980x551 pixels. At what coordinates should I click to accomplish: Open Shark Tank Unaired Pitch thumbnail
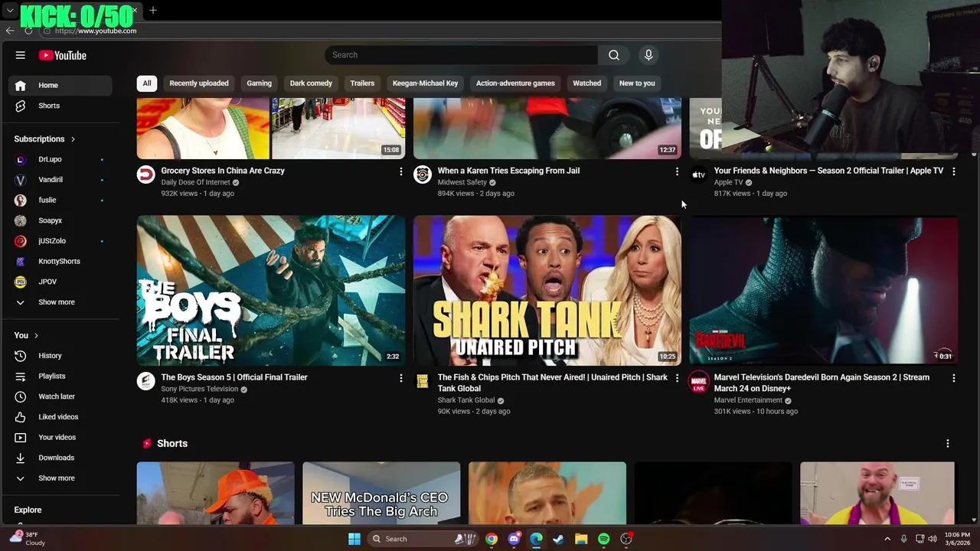[x=547, y=290]
